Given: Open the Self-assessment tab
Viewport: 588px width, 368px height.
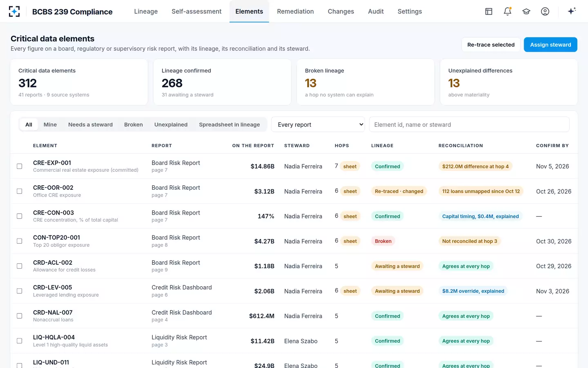Looking at the screenshot, I should coord(196,11).
